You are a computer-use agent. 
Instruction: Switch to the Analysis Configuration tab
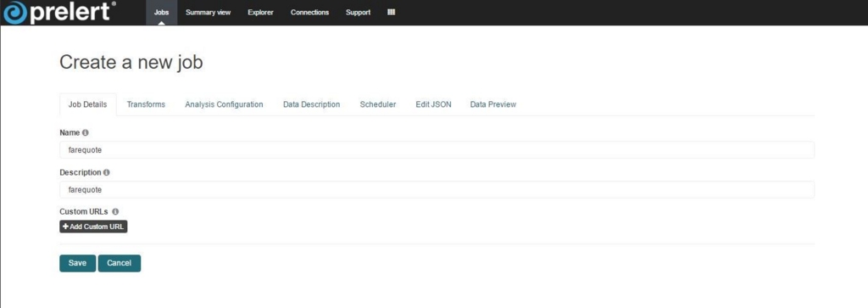(224, 104)
